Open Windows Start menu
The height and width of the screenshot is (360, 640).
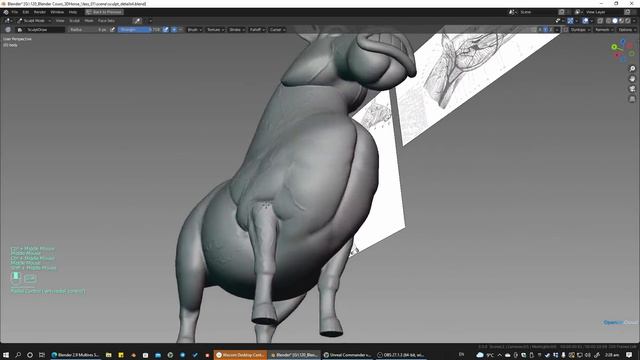point(6,355)
